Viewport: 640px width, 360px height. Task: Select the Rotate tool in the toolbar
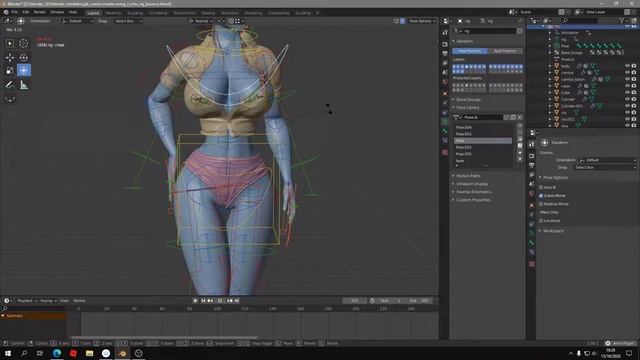pyautogui.click(x=24, y=58)
